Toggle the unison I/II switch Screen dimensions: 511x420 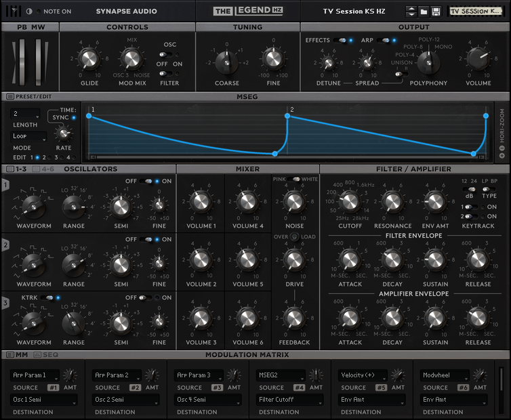pyautogui.click(x=401, y=74)
